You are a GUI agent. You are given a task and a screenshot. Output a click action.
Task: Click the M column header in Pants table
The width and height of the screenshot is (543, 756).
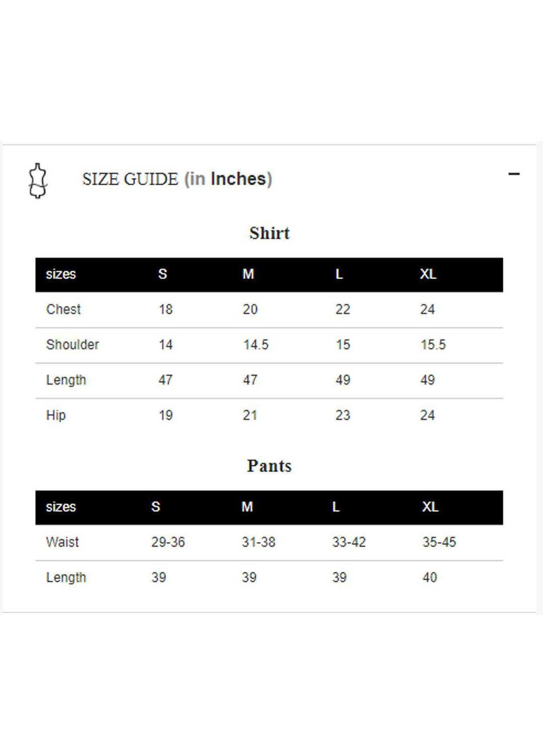point(247,507)
